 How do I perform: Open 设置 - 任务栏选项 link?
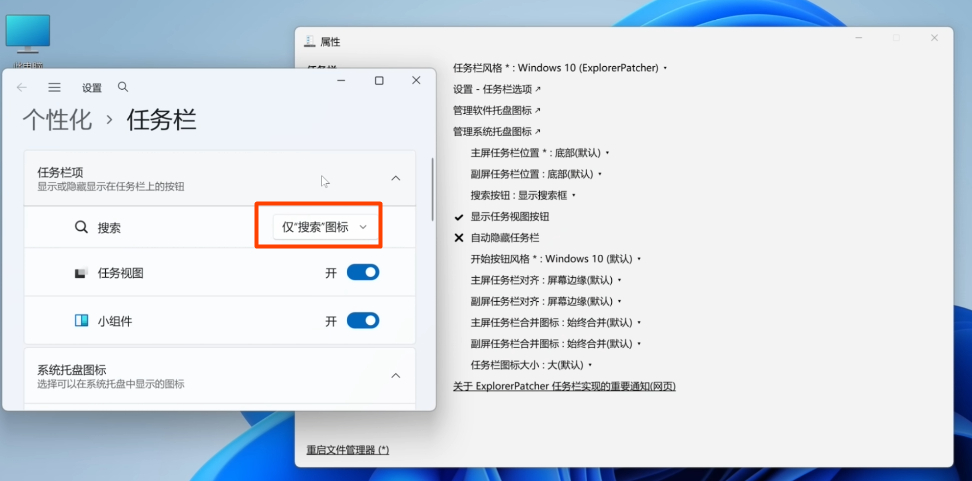pyautogui.click(x=497, y=89)
